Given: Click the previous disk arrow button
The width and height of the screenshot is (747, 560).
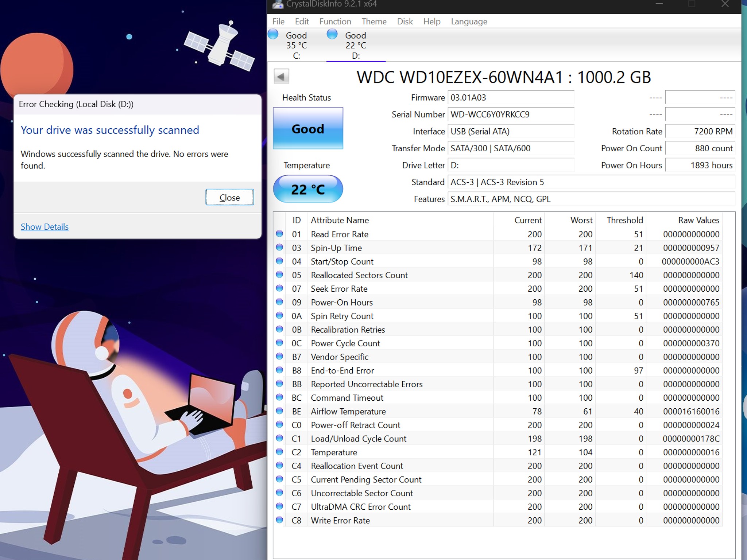Looking at the screenshot, I should pos(281,77).
